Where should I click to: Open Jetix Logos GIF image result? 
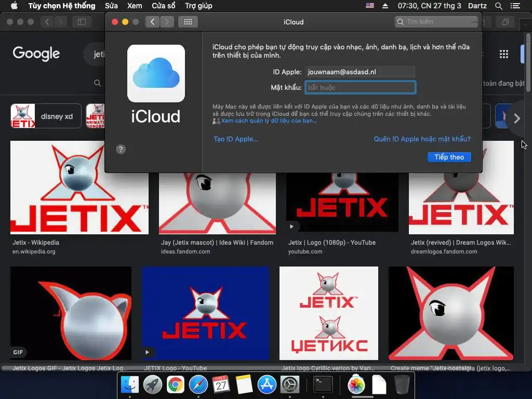tap(71, 313)
